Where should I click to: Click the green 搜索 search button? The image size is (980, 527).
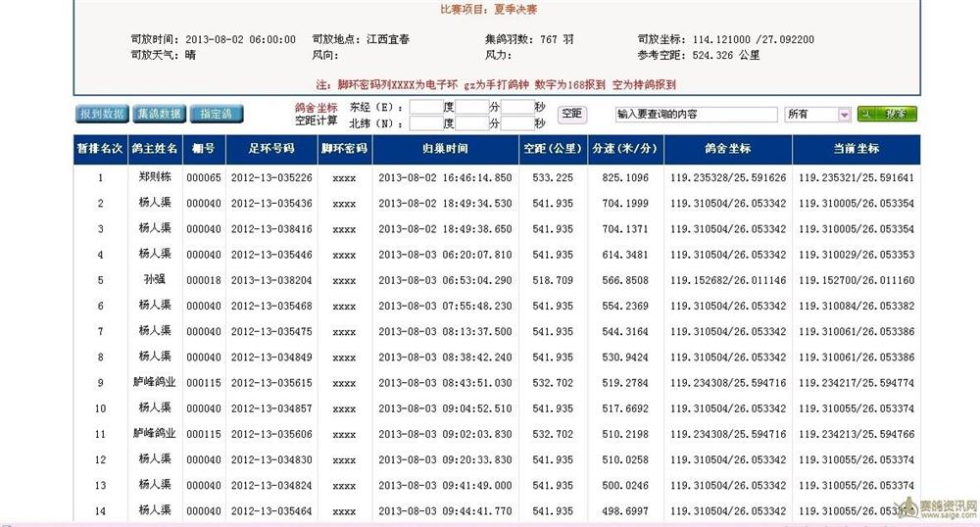click(x=887, y=114)
